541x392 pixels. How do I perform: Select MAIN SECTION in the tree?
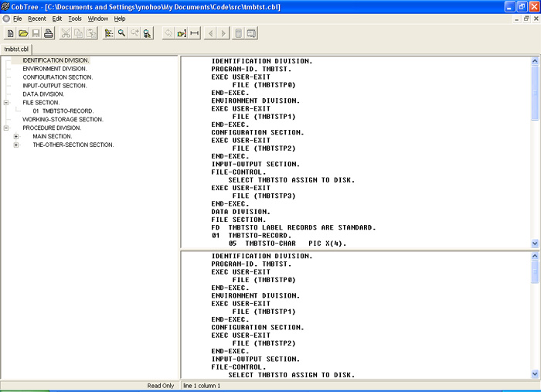coord(53,136)
